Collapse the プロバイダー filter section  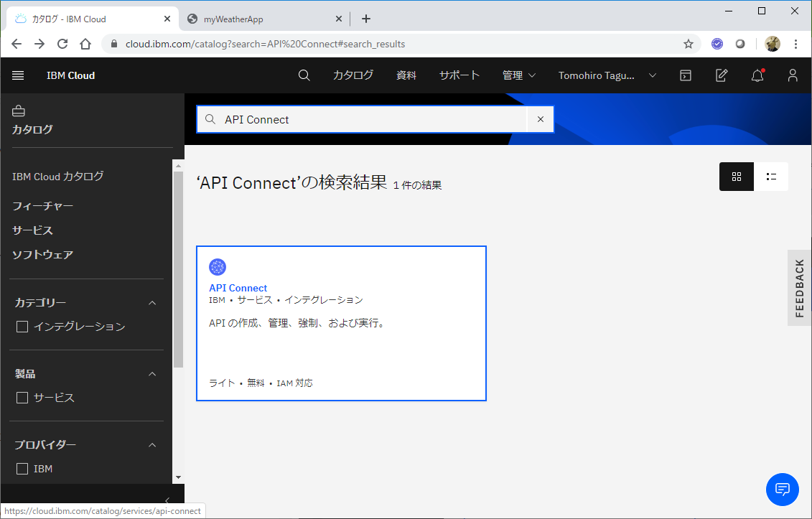(152, 445)
